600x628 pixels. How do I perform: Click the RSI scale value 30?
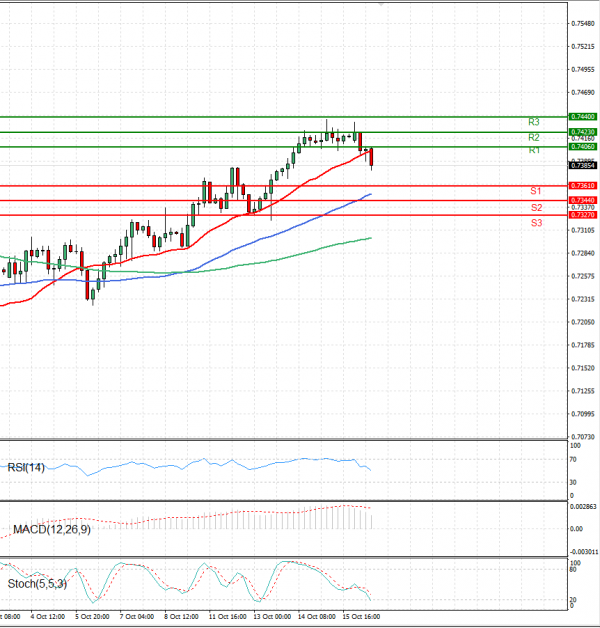(573, 482)
